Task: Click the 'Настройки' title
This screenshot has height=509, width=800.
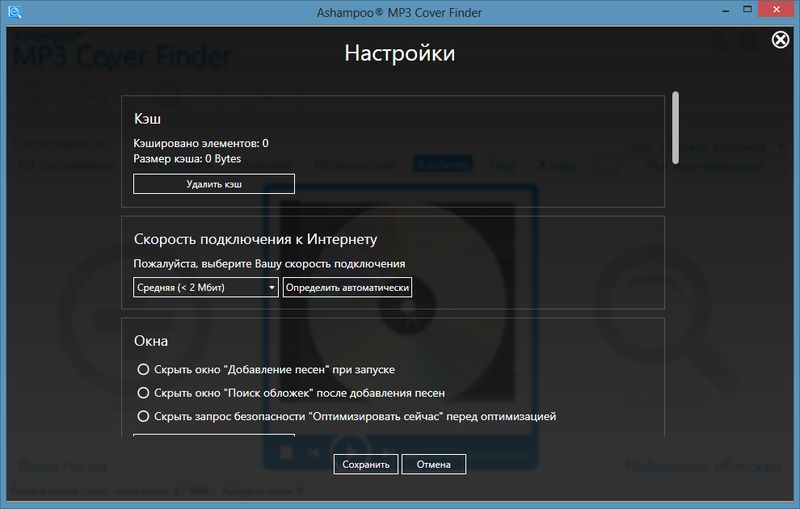Action: (x=399, y=54)
